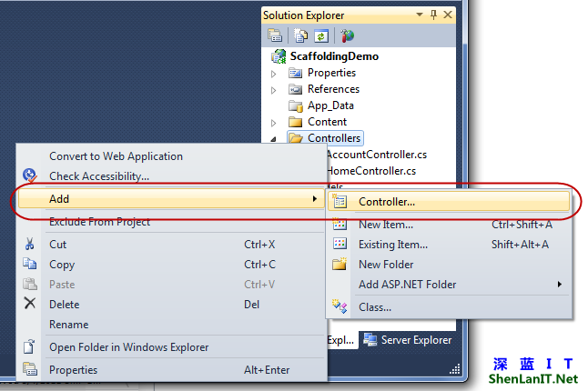
Task: Pin the Solution Explorer panel with auto-hide pushpin
Action: coord(433,15)
